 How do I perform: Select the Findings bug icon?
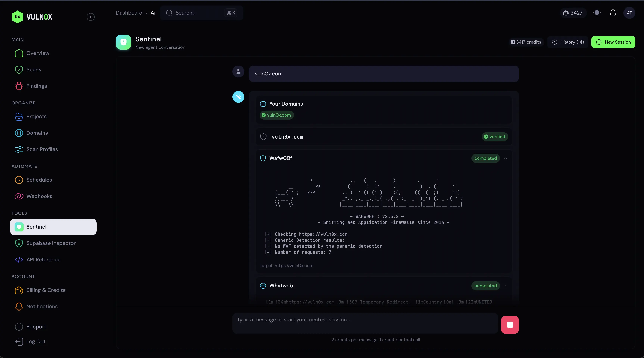[x=19, y=86]
